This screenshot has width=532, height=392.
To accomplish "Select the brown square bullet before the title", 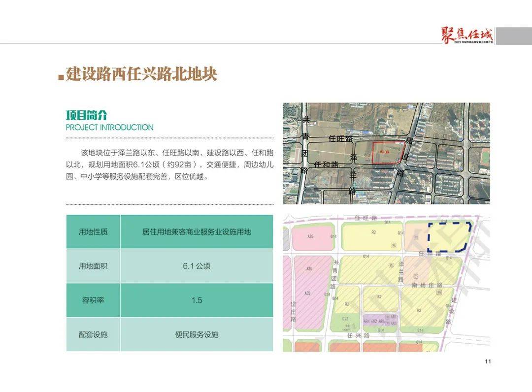I will (61, 77).
